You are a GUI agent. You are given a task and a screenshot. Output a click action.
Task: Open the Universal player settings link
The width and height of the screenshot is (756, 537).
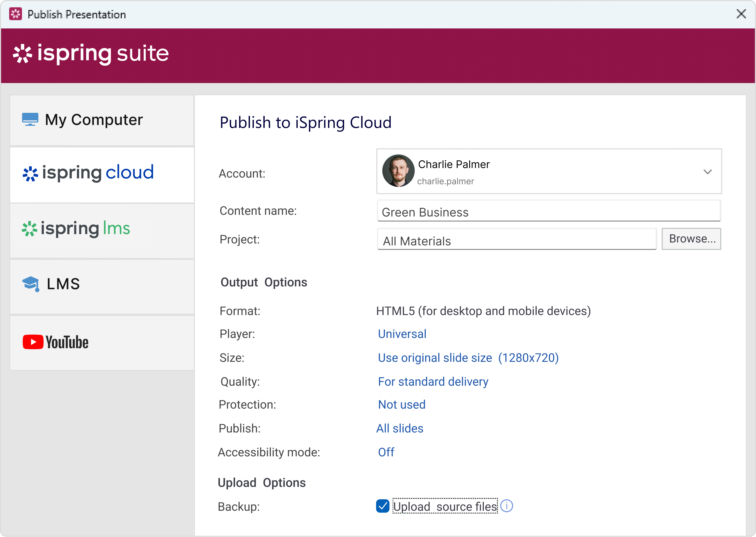[x=402, y=334]
